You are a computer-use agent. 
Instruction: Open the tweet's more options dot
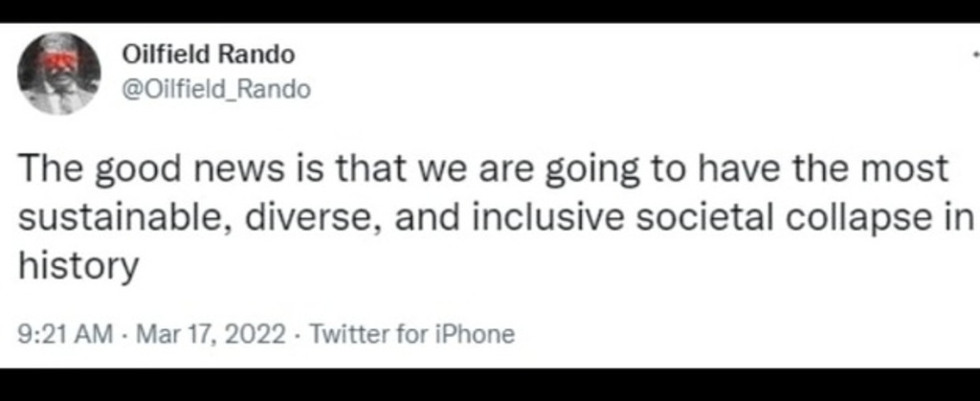pos(975,56)
